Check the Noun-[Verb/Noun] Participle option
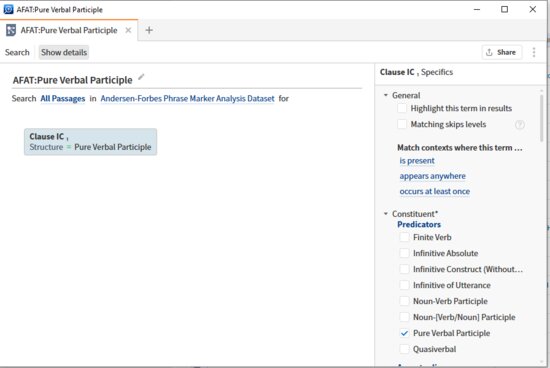This screenshot has height=368, width=550. coord(404,317)
